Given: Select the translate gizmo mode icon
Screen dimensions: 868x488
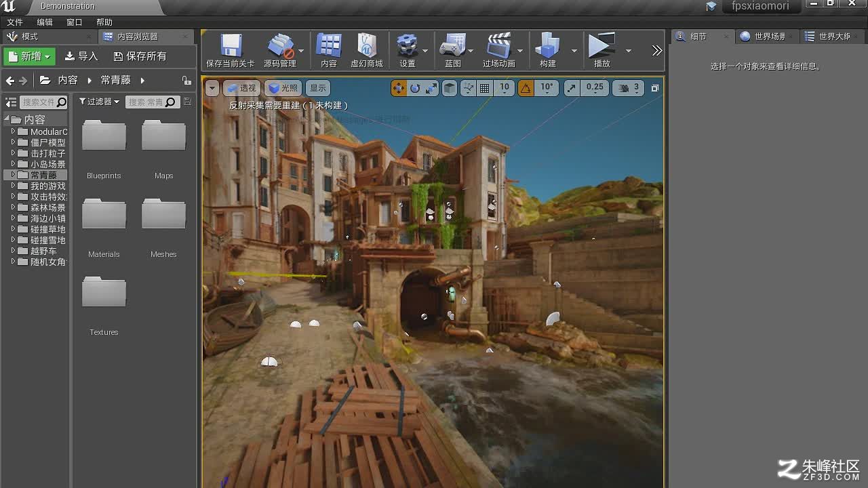Looking at the screenshot, I should click(399, 88).
